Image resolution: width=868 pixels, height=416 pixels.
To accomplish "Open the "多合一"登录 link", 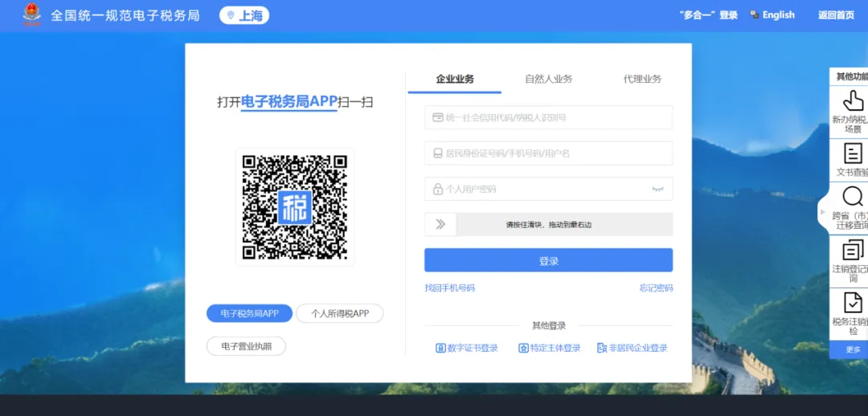I will click(708, 15).
